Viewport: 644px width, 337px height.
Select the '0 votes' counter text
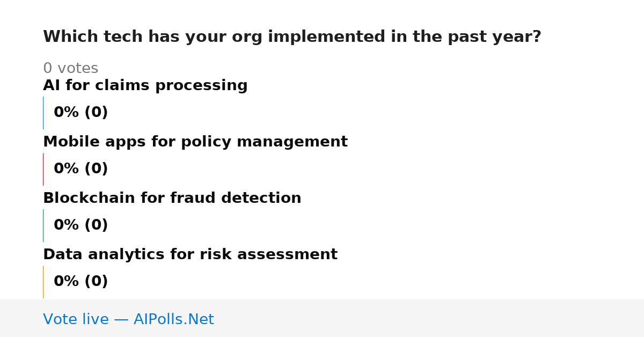pos(70,69)
